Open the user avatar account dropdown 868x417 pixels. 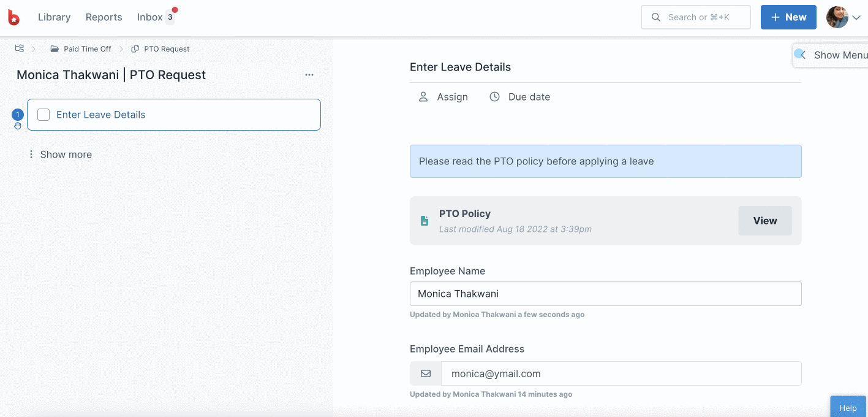[x=843, y=17]
